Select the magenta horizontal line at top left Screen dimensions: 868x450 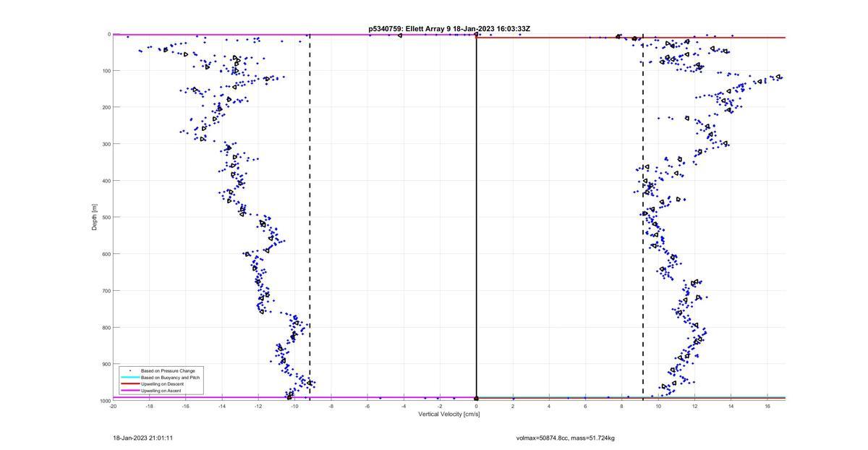[x=294, y=35]
